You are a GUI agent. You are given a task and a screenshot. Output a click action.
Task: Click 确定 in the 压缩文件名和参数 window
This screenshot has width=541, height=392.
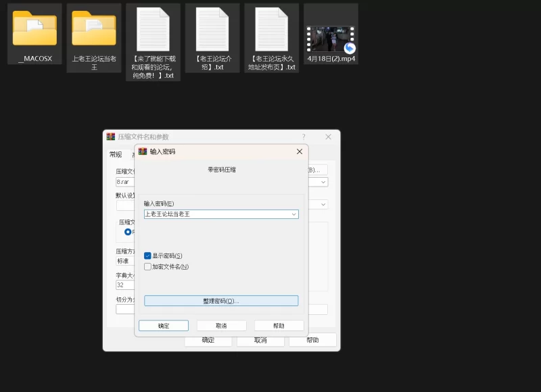pos(208,340)
